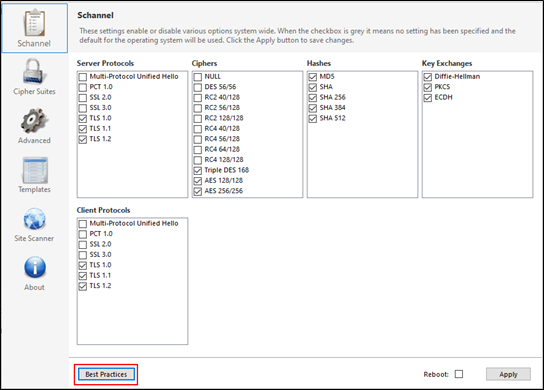Toggle Server Protocols PCT 1.0 checkbox

pyautogui.click(x=83, y=87)
